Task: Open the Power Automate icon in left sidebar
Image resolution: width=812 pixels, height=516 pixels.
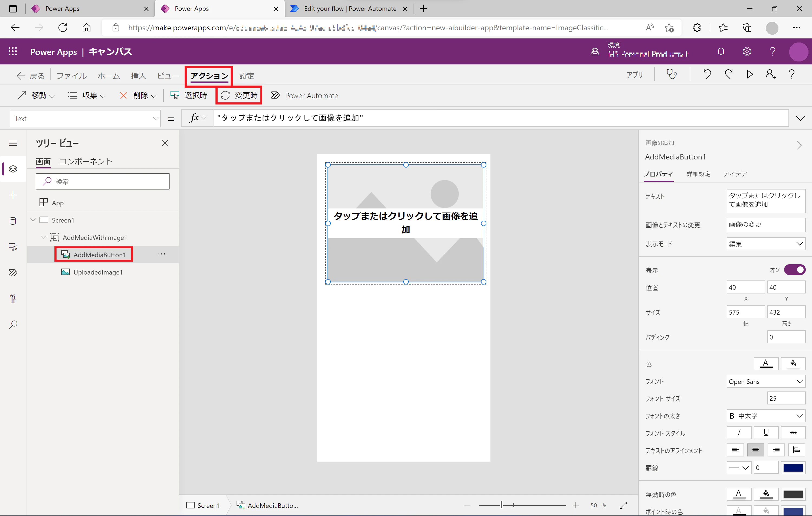Action: pyautogui.click(x=13, y=273)
